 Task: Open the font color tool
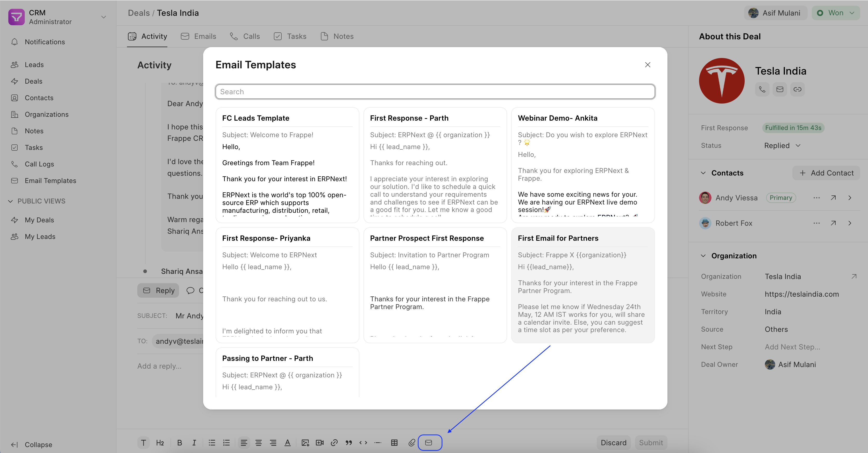(287, 443)
